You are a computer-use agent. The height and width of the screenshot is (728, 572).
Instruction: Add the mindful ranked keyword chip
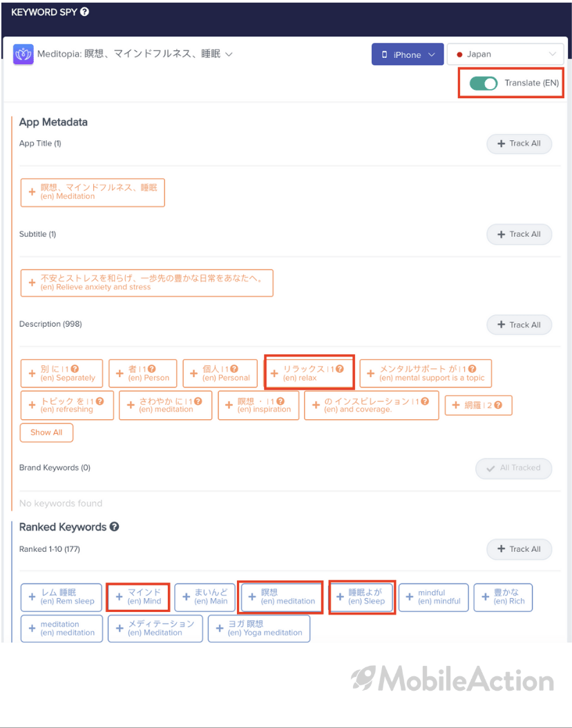point(433,597)
